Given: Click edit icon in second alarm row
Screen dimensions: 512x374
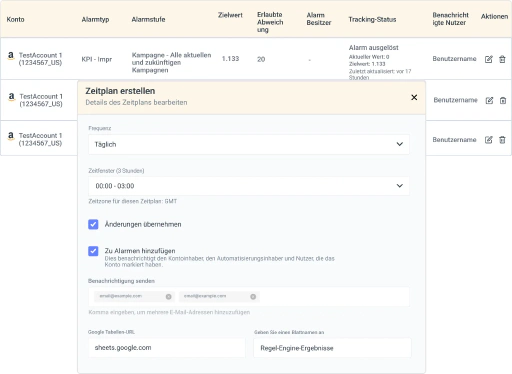Looking at the screenshot, I should 489,100.
